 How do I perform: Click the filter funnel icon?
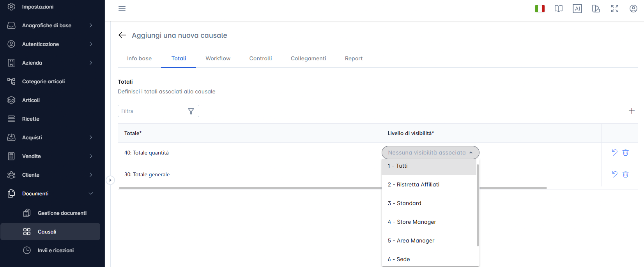click(191, 111)
